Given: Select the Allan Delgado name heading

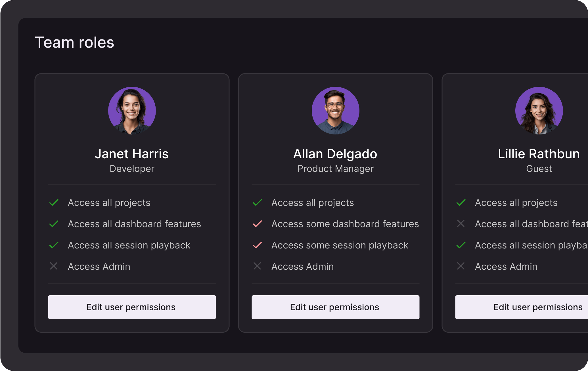Looking at the screenshot, I should 335,154.
